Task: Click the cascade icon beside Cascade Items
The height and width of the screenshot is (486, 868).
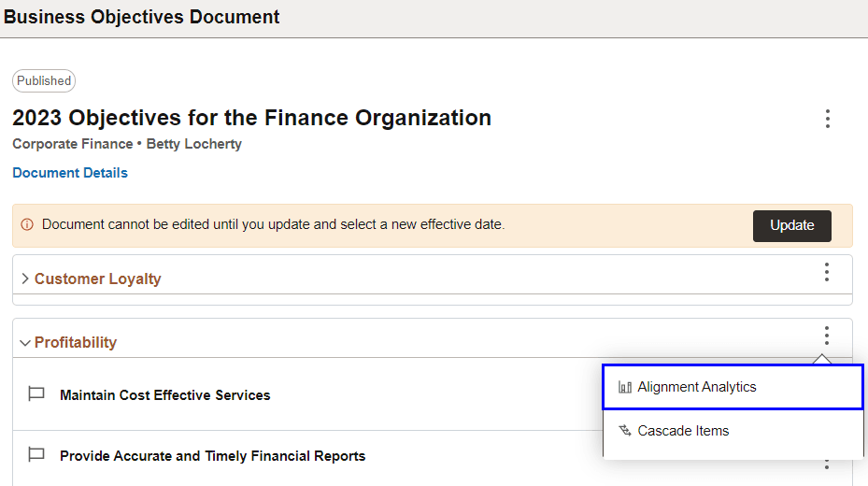Action: 625,431
